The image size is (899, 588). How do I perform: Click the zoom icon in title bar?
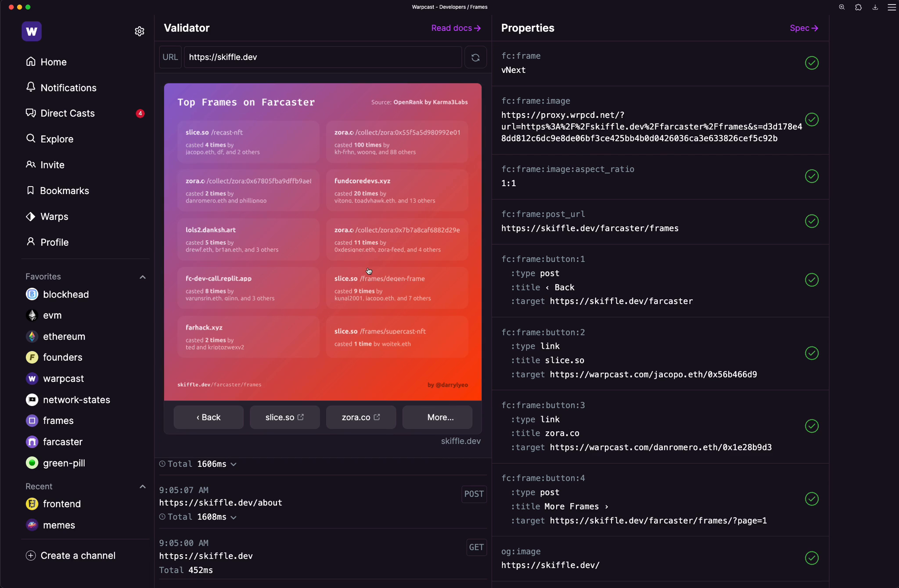[841, 7]
